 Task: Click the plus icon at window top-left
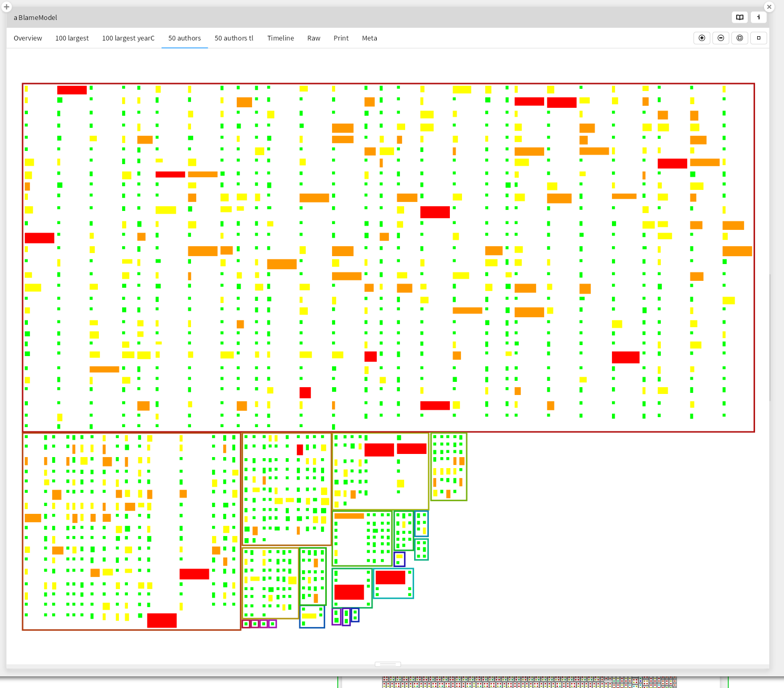point(7,7)
